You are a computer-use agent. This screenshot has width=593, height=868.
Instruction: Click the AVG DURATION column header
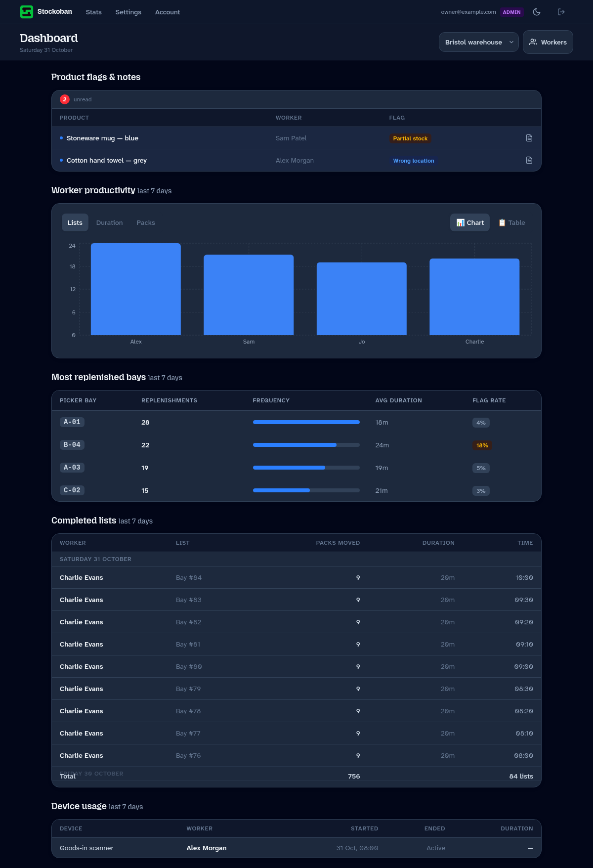click(399, 400)
